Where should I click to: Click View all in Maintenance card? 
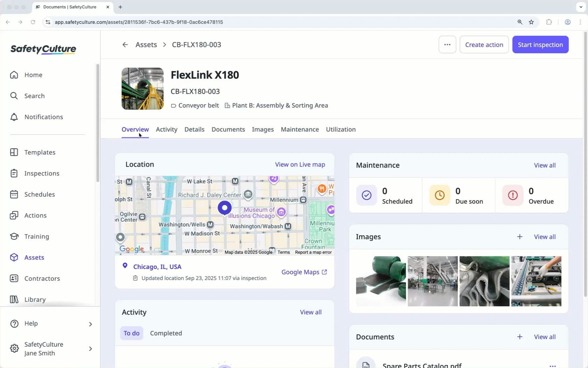(x=545, y=165)
